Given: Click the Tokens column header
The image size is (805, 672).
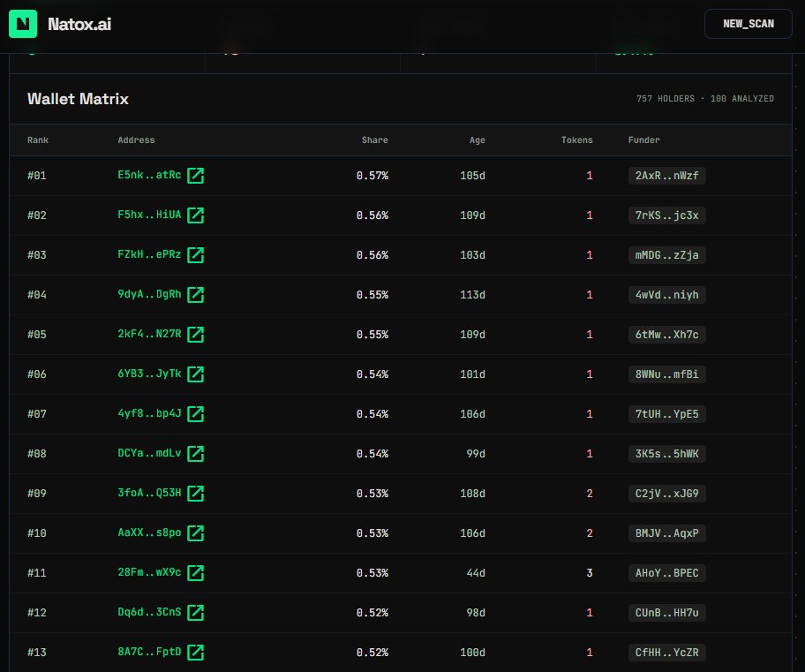Looking at the screenshot, I should coord(577,140).
